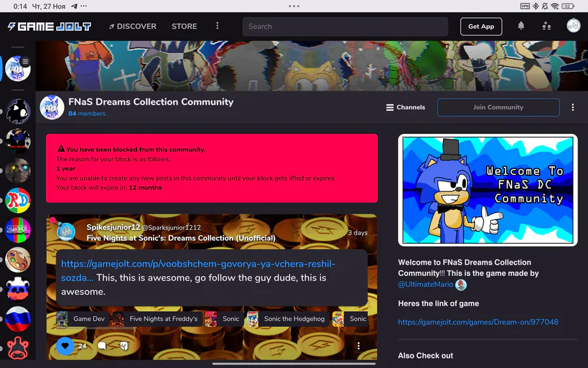
Task: Select the Game Dev community tag
Action: point(82,319)
